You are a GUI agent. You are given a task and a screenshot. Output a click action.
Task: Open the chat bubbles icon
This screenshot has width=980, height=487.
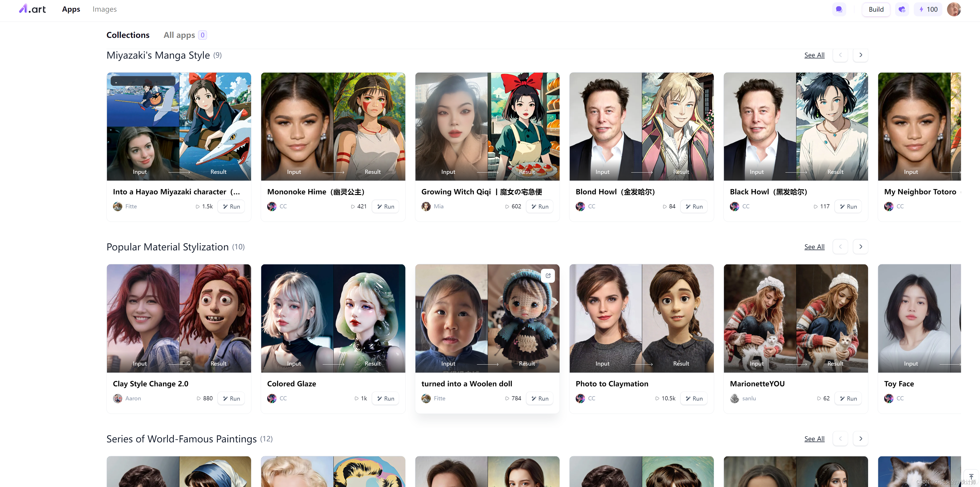[x=839, y=10]
